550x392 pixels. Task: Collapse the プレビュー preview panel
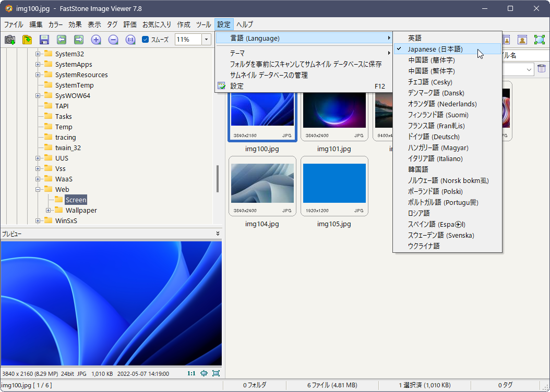pyautogui.click(x=218, y=233)
